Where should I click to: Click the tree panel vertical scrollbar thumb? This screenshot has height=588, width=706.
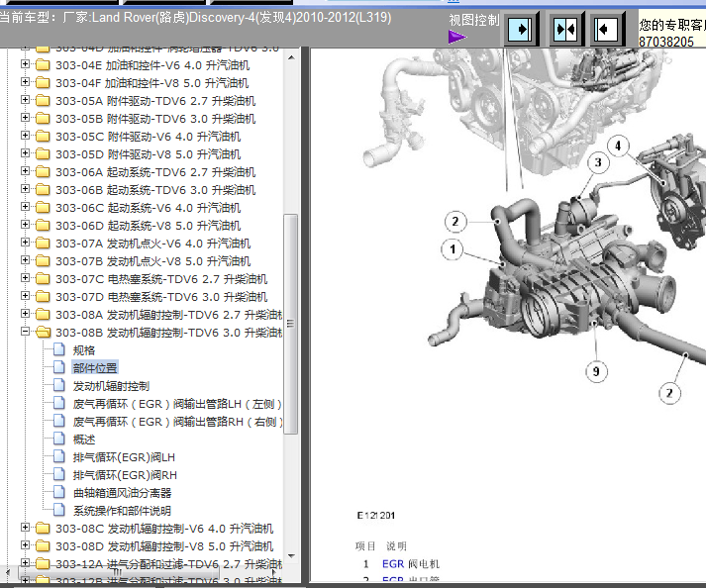291,324
